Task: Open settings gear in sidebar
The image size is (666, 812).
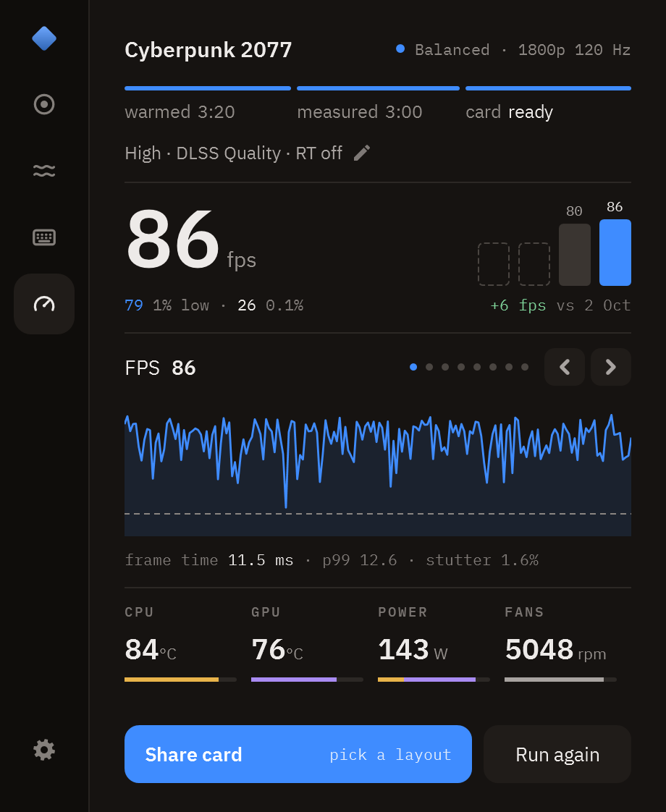Action: click(44, 749)
